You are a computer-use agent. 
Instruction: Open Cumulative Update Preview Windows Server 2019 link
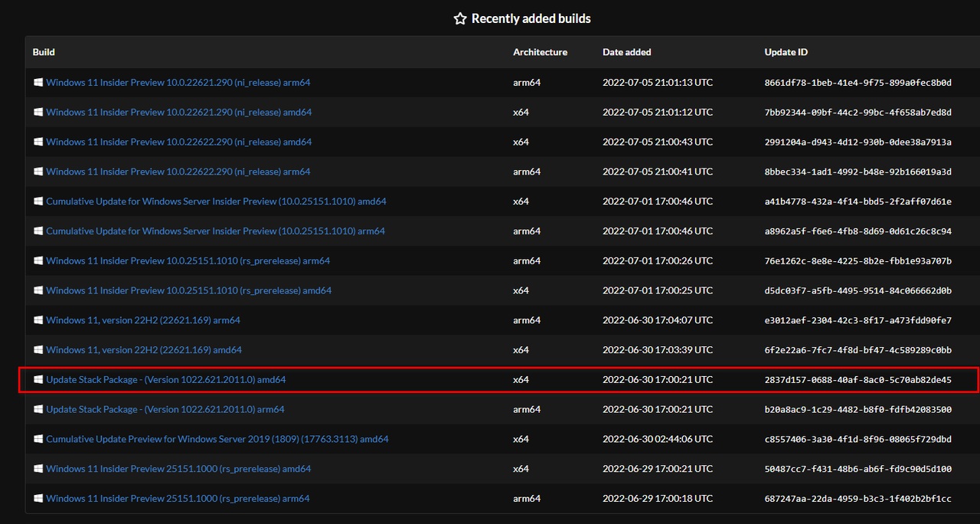217,439
